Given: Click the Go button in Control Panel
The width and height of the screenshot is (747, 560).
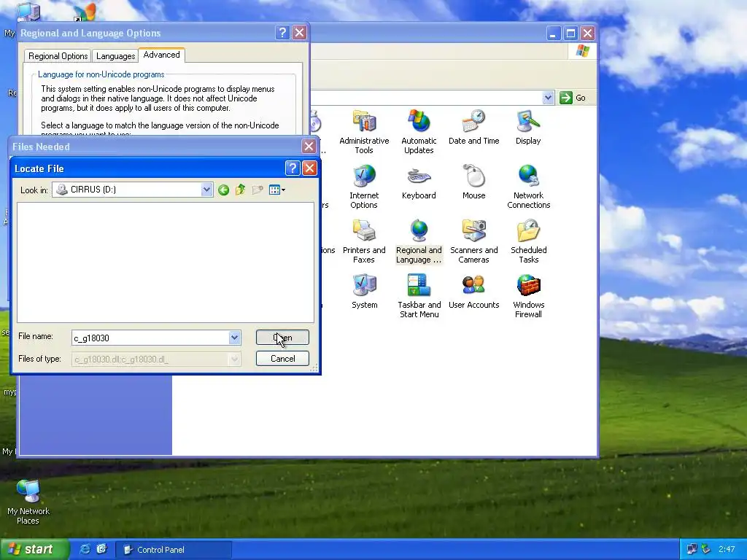Looking at the screenshot, I should (573, 98).
